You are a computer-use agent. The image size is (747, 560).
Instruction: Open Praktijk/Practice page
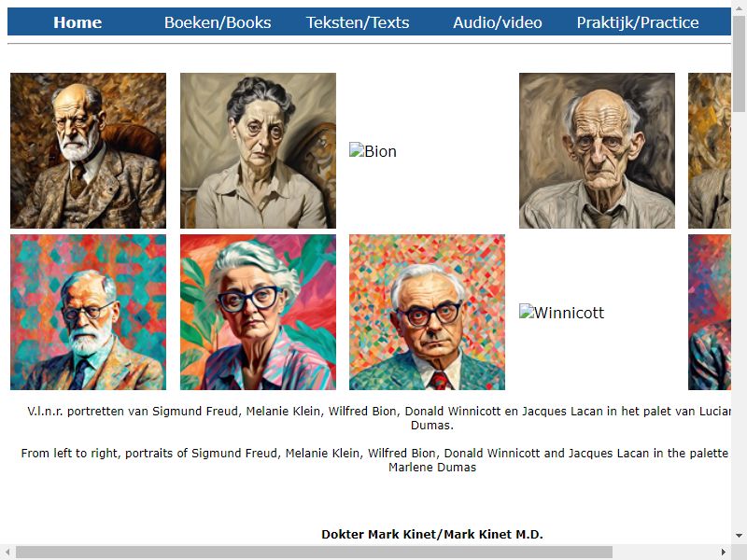coord(638,22)
